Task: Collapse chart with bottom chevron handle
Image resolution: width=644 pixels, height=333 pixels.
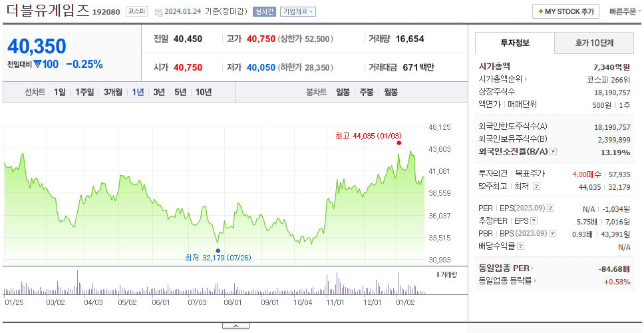Action: (x=236, y=326)
